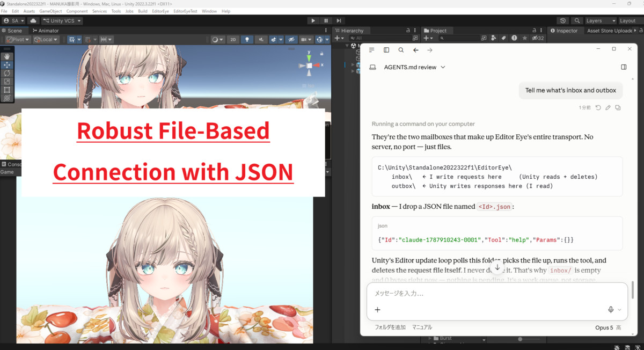This screenshot has height=350, width=644.
Task: Click Project favorites star icon
Action: (524, 38)
